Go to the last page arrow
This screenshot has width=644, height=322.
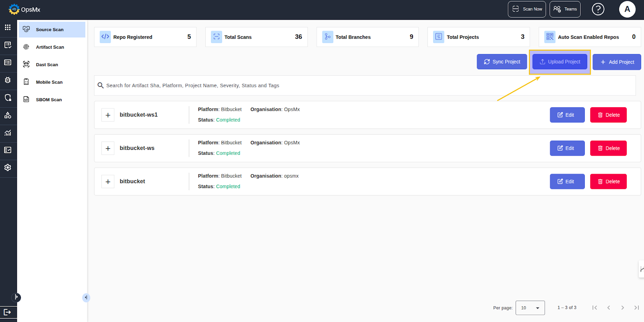tap(636, 307)
